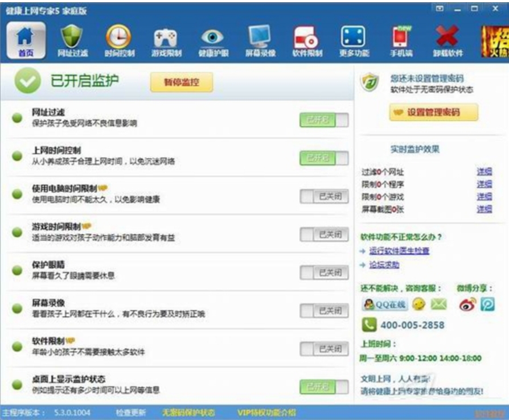Open the 首页 home tab

coord(26,40)
